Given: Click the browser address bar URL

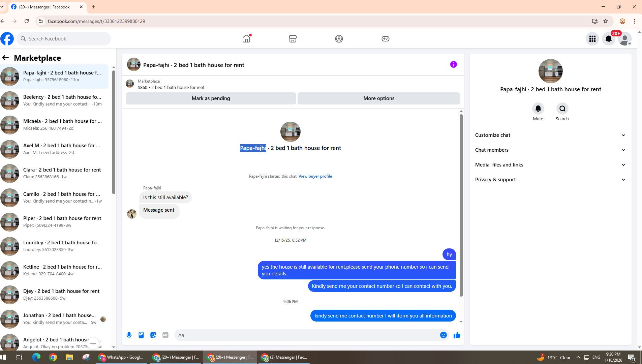Looking at the screenshot, I should coord(96,21).
